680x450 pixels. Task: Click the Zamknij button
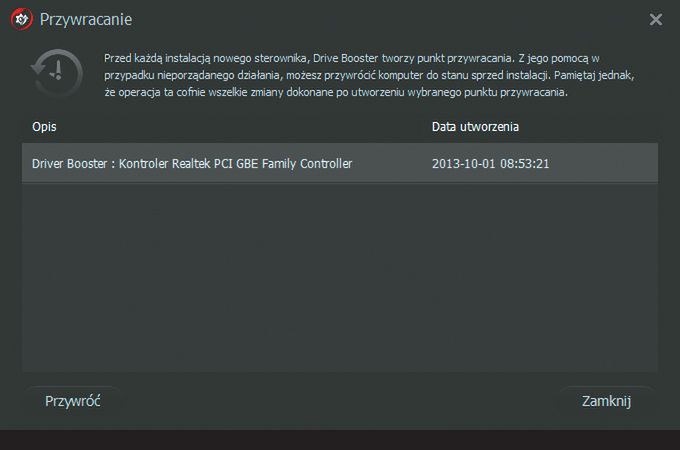[x=606, y=401]
